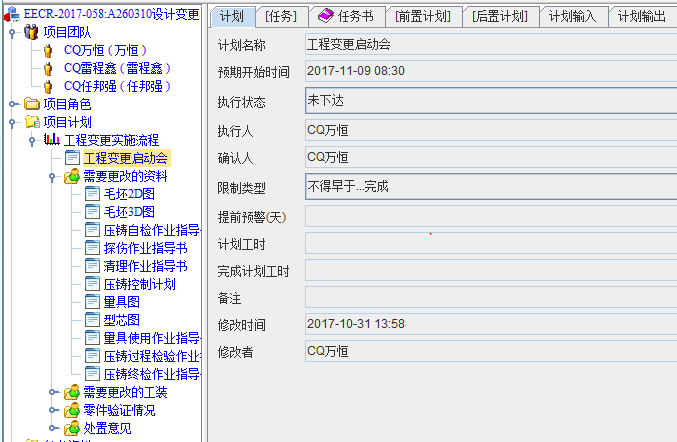Select team member CQ雷程鑫（雷程鑫）
Screen dimensions: 677x442
[117, 69]
